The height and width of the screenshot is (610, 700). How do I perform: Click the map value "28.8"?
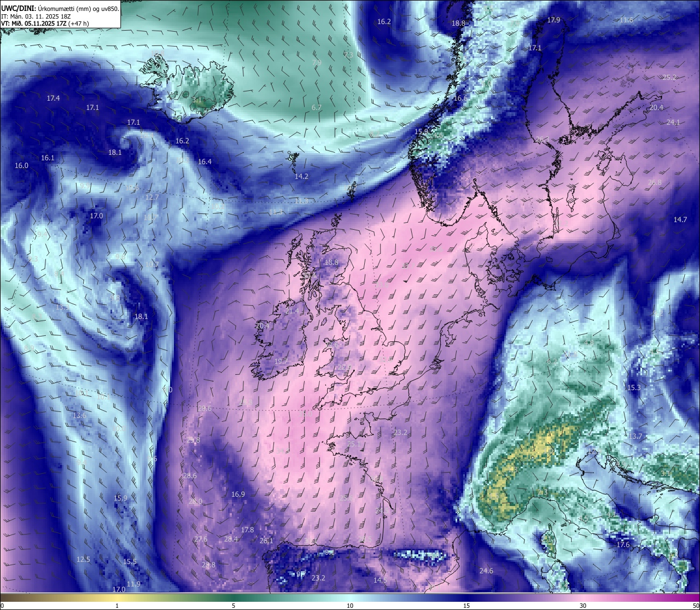[208, 565]
